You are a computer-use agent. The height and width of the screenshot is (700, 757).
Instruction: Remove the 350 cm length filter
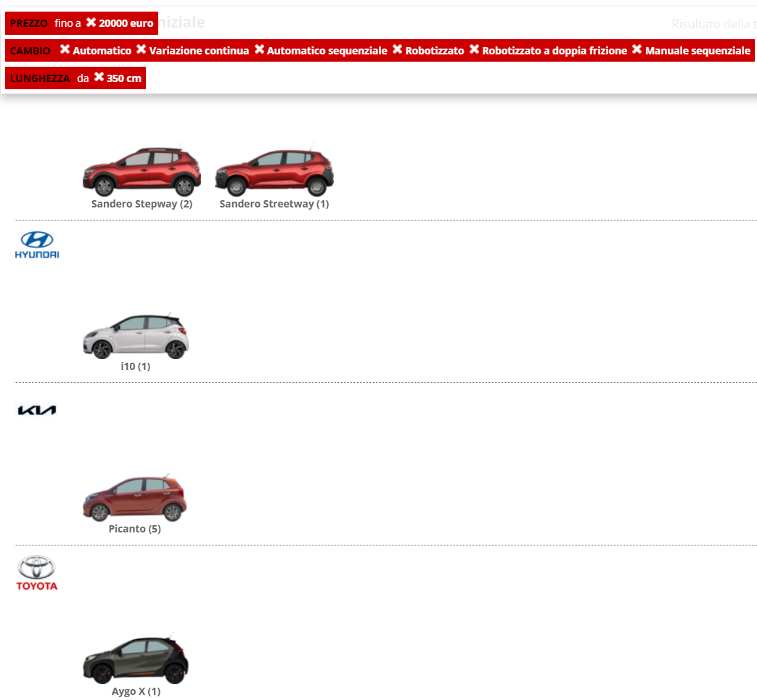tap(99, 77)
